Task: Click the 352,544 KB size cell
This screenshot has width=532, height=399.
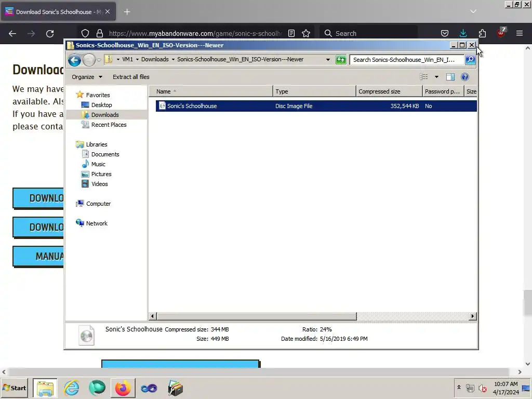Action: (404, 106)
